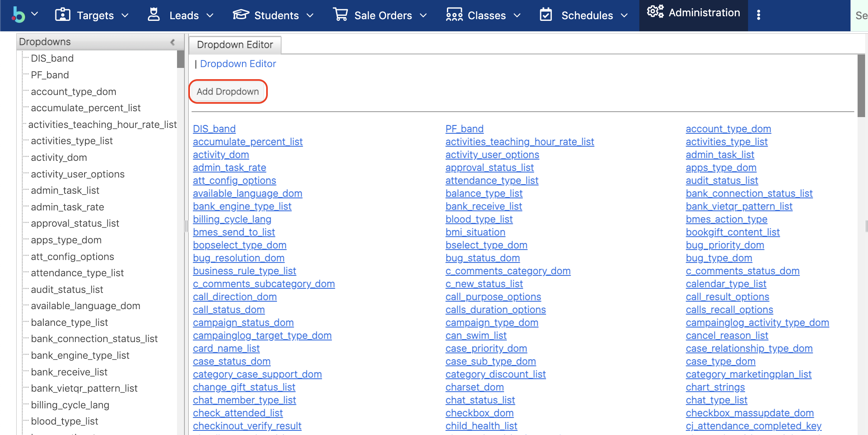Click the Schedules calendar icon
The height and width of the screenshot is (435, 868).
click(x=546, y=15)
